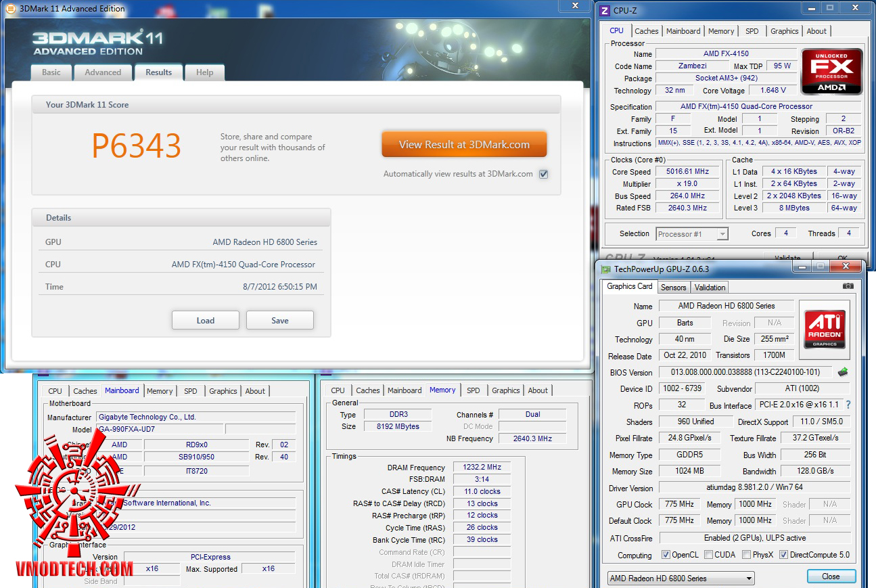
Task: Click the Enabled (2 GPUs), ULPS active value
Action: pyautogui.click(x=754, y=538)
